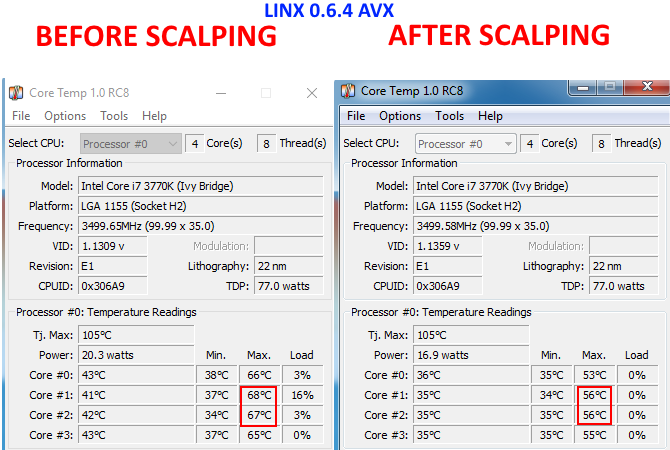Open Tools menu in the left window
The height and width of the screenshot is (450, 670).
[x=114, y=116]
